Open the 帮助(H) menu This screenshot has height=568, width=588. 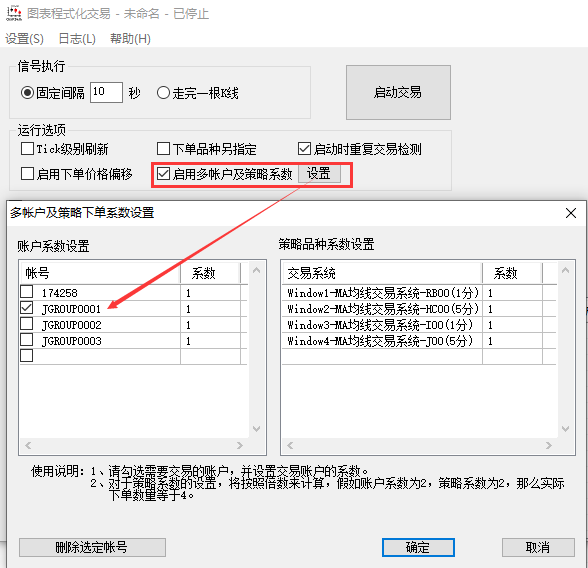130,39
